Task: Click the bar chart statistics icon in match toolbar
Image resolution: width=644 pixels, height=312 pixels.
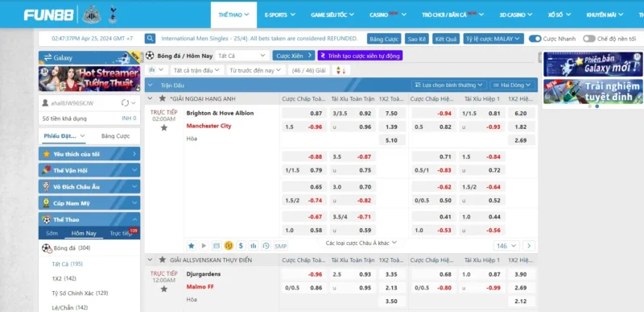Action: pos(254,246)
